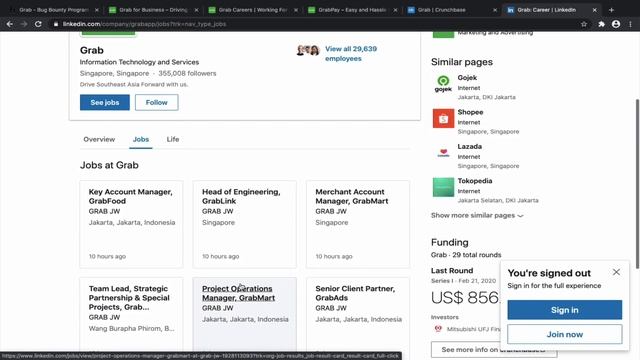
Task: Close the 'Grab – Bug Bounty Program' tab
Action: [x=97, y=10]
